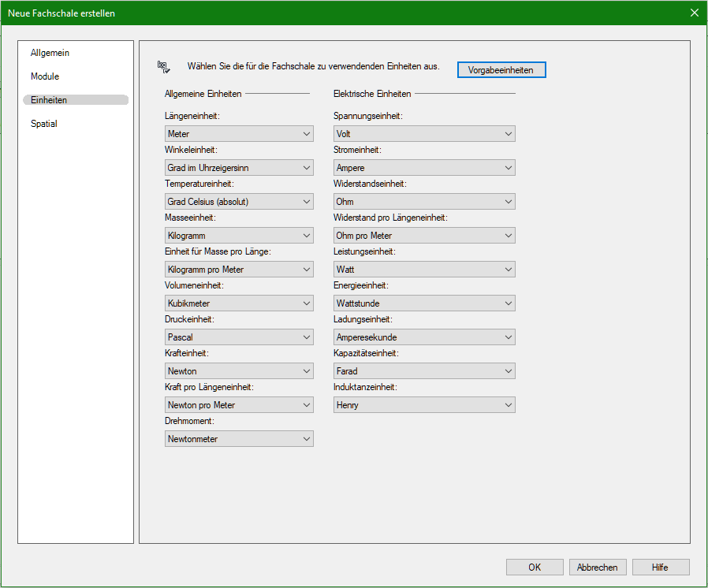The height and width of the screenshot is (588, 708).
Task: Open the Ladungseinheit dropdown showing Amperesekunde
Action: click(x=424, y=337)
